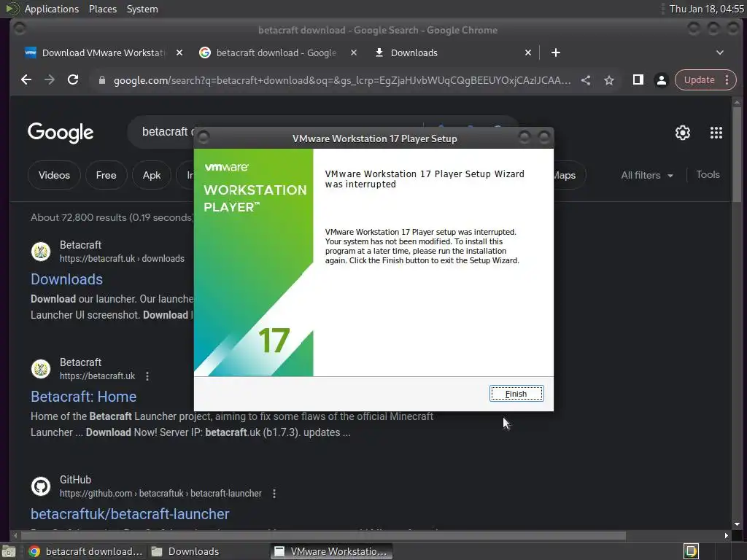Click the Betacraft downloads favicon
Viewport: 747px width, 560px height.
pyautogui.click(x=41, y=252)
